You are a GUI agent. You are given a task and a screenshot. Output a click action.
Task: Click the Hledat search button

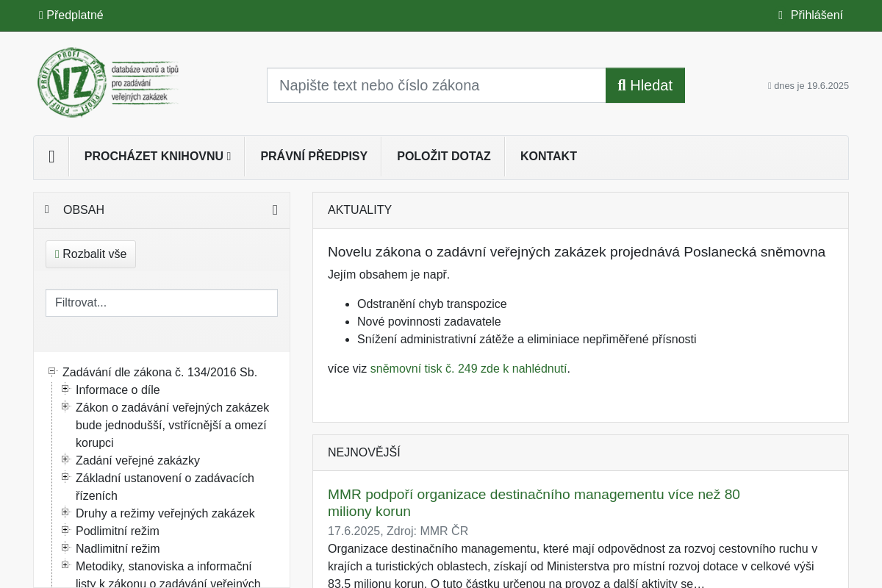point(645,85)
